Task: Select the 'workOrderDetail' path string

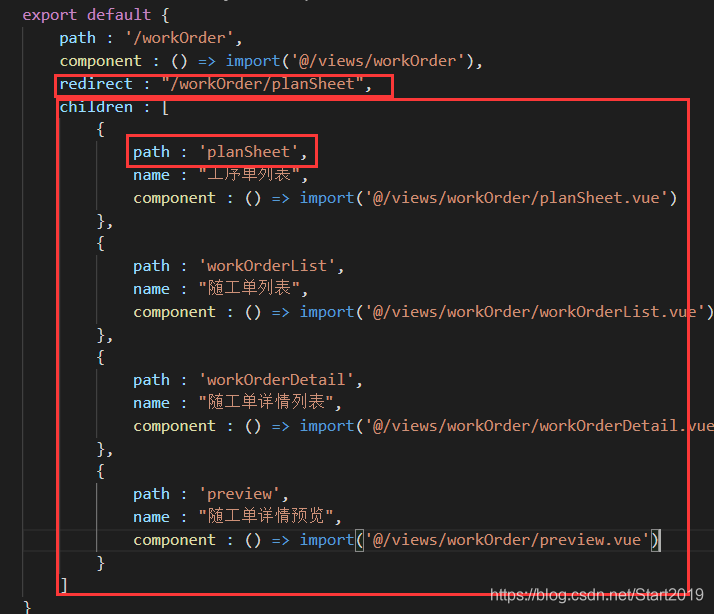Action: (x=276, y=380)
